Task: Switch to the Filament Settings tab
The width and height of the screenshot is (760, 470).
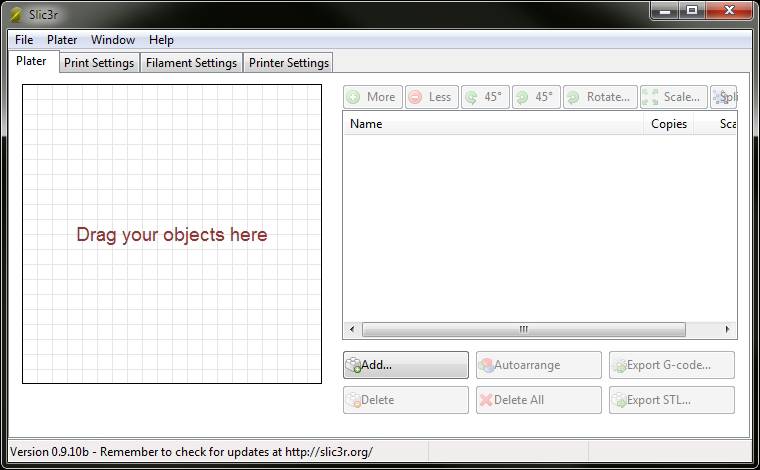Action: pos(191,63)
